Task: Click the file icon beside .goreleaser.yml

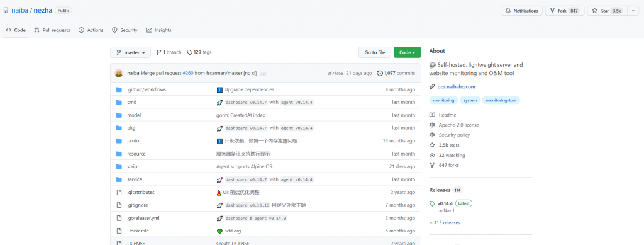Action: point(119,219)
